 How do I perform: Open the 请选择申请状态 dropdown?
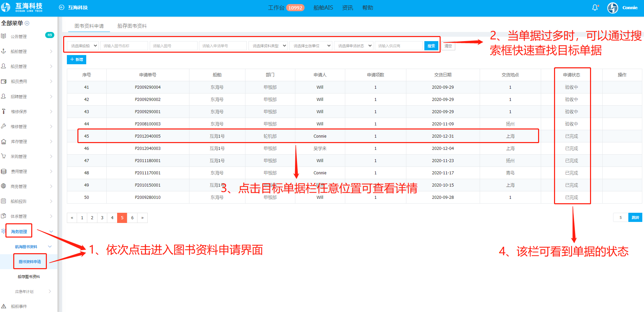[x=354, y=46]
